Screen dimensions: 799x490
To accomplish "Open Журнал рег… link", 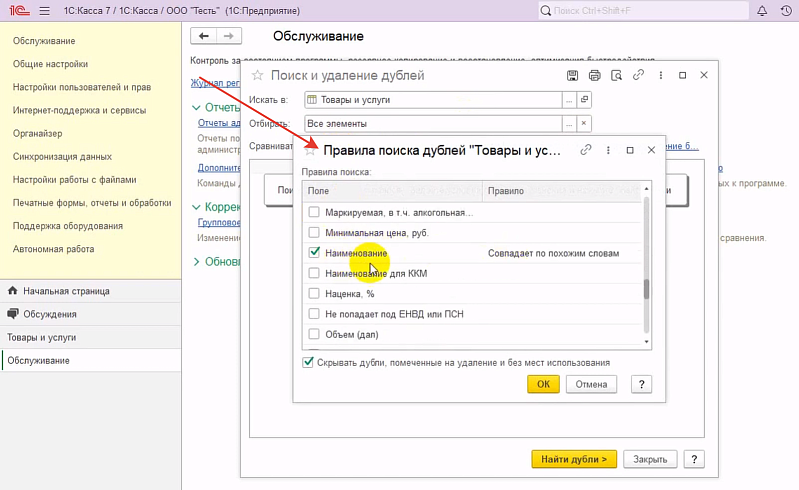I will click(215, 83).
